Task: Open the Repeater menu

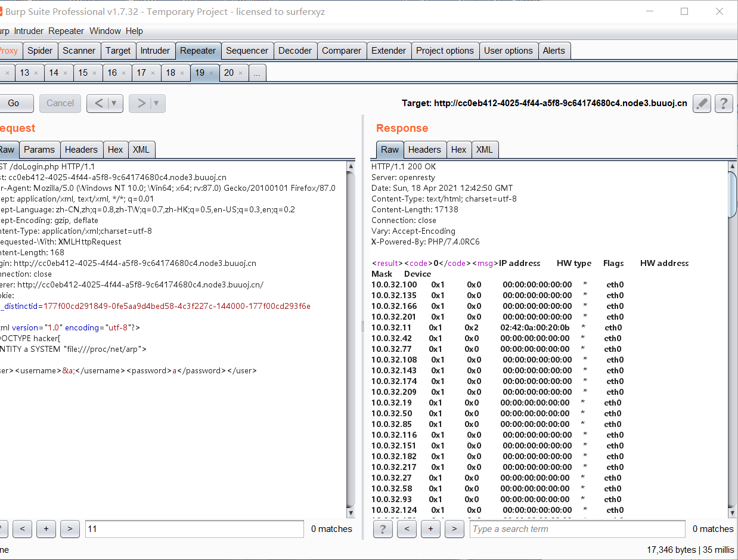Action: (66, 31)
